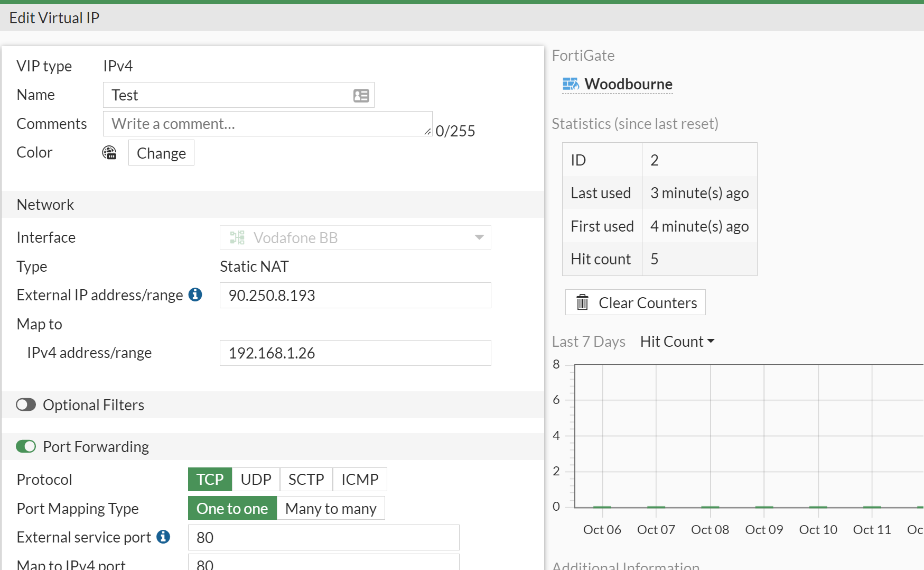Image resolution: width=924 pixels, height=570 pixels.
Task: Click the 0/255 comment character counter
Action: click(x=455, y=131)
